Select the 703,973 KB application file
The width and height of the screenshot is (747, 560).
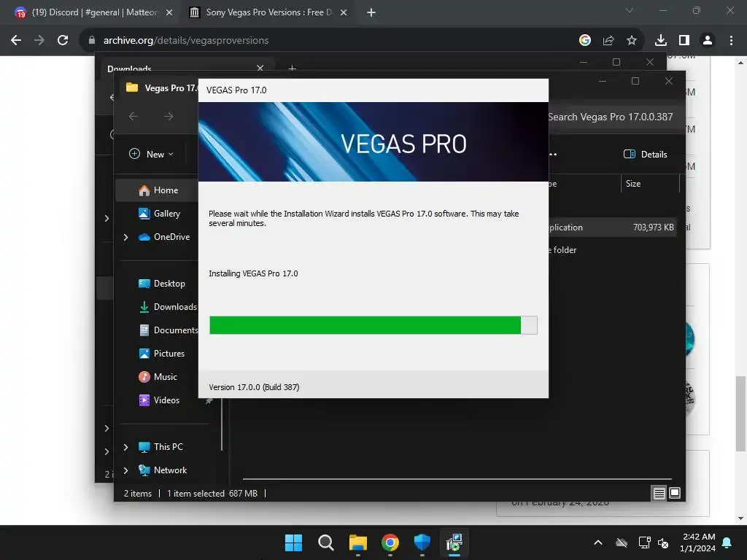612,227
